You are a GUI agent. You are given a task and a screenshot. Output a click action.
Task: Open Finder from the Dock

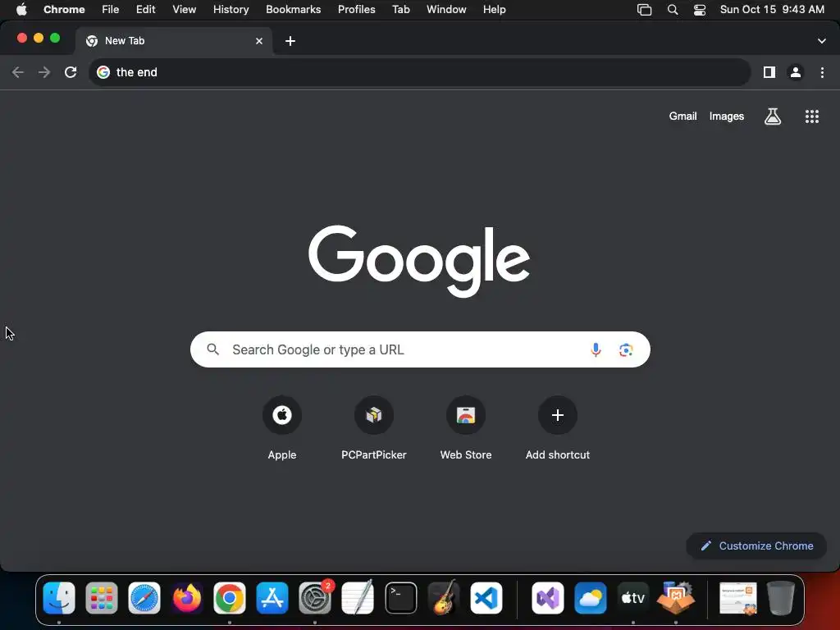(x=59, y=598)
